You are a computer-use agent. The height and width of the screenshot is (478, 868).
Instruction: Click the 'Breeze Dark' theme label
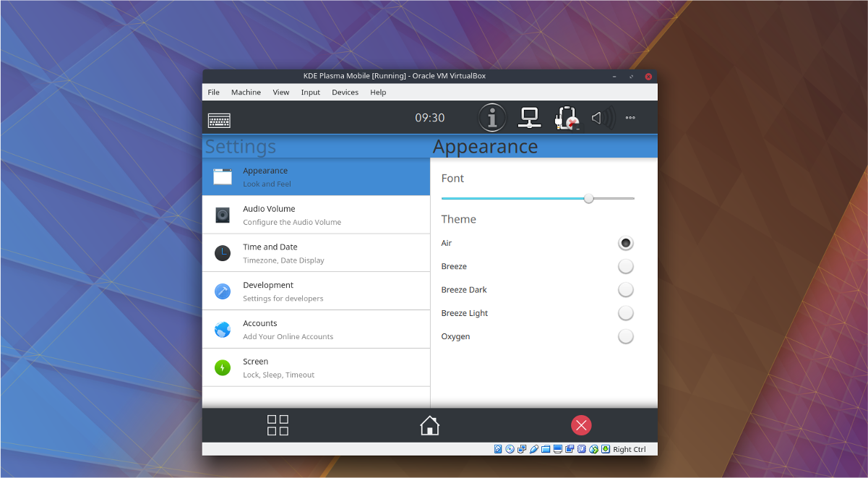(464, 290)
